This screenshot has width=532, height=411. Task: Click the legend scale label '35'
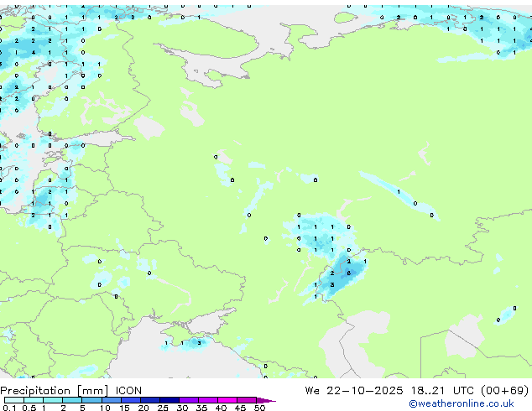[201, 408]
